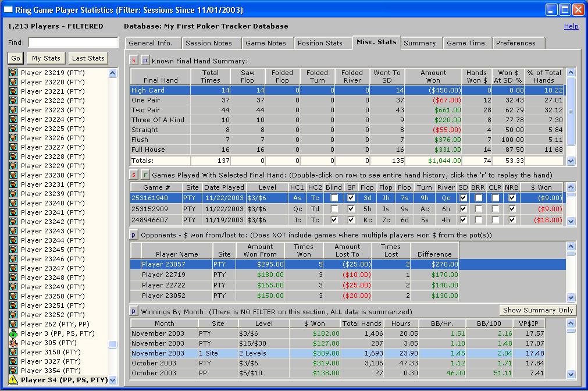
Task: Click 'p' button beside Known Final Hand Summary
Action: (x=145, y=61)
